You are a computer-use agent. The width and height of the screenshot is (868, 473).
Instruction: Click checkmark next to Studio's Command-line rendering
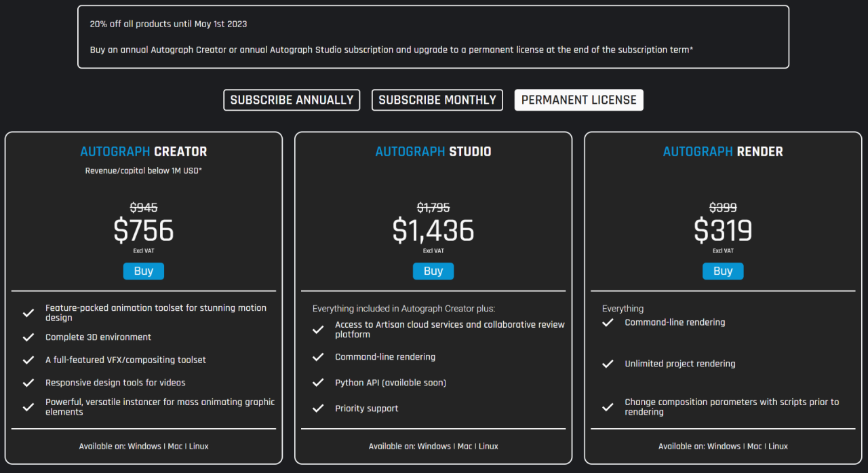pyautogui.click(x=318, y=357)
